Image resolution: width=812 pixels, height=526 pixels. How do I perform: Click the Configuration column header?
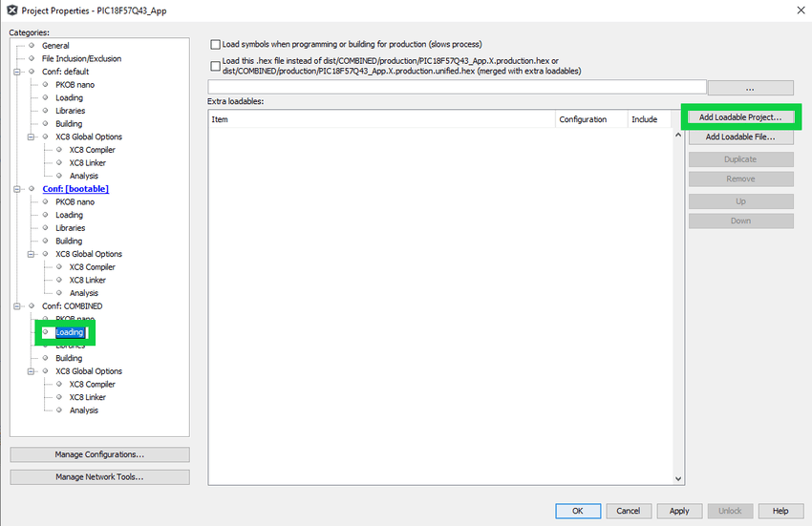tap(583, 119)
